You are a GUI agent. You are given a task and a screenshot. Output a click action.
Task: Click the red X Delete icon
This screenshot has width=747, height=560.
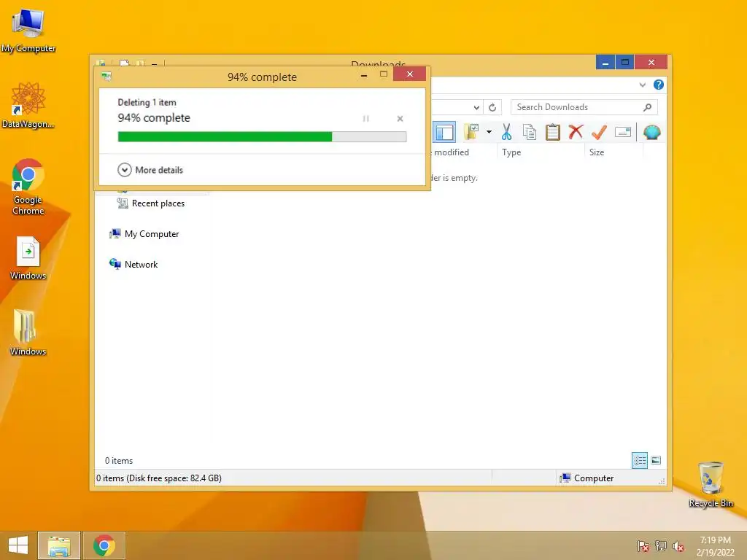point(576,132)
